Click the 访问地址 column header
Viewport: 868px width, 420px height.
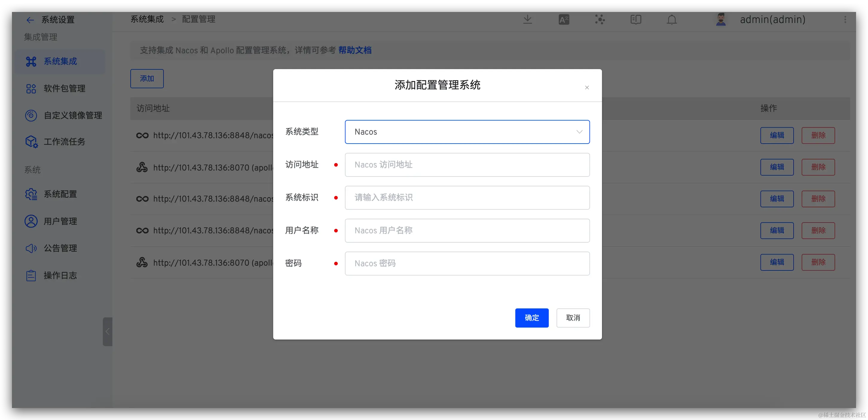click(x=153, y=108)
